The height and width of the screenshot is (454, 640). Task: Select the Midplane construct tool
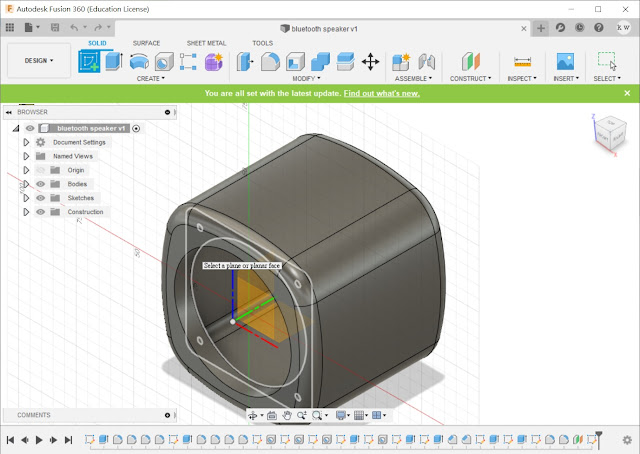coord(471,62)
